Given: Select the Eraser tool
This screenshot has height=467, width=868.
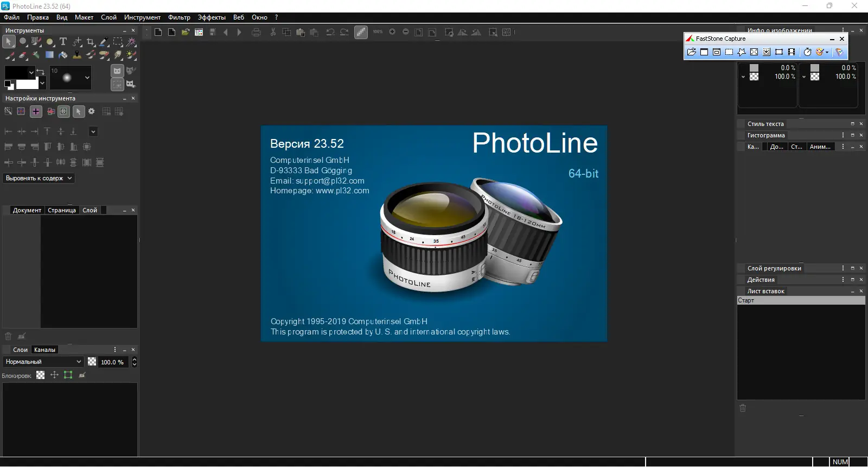Looking at the screenshot, I should point(23,55).
